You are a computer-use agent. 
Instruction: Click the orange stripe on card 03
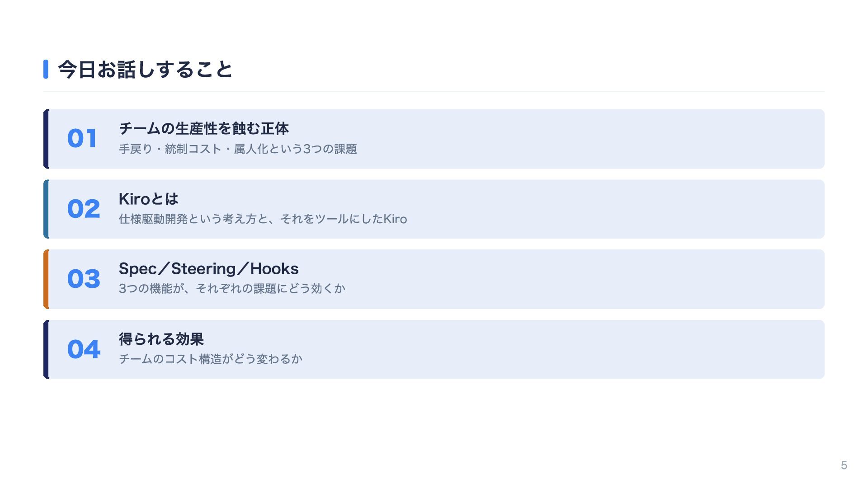pos(46,279)
